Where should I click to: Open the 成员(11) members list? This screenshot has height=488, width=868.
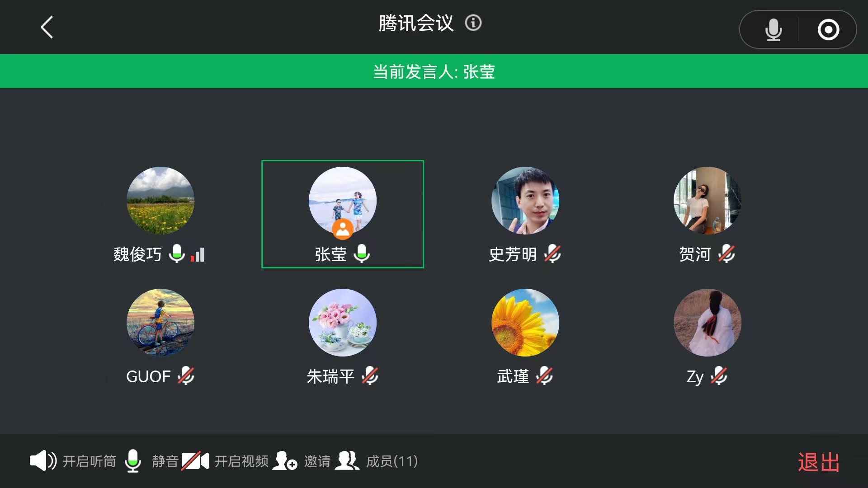[377, 461]
